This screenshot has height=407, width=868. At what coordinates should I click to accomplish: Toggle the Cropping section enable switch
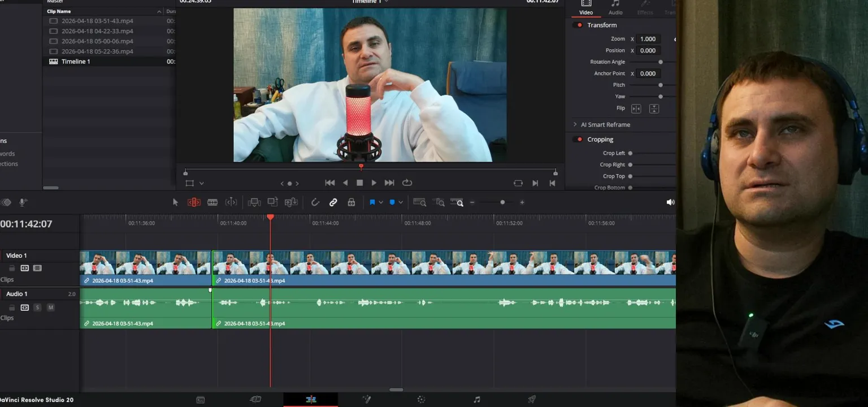coord(578,140)
